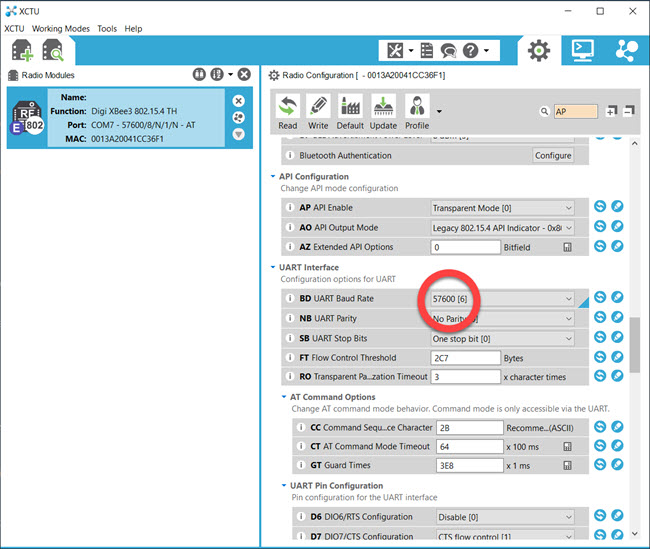The height and width of the screenshot is (549, 650).
Task: Open the Profile options icon
Action: click(x=417, y=112)
